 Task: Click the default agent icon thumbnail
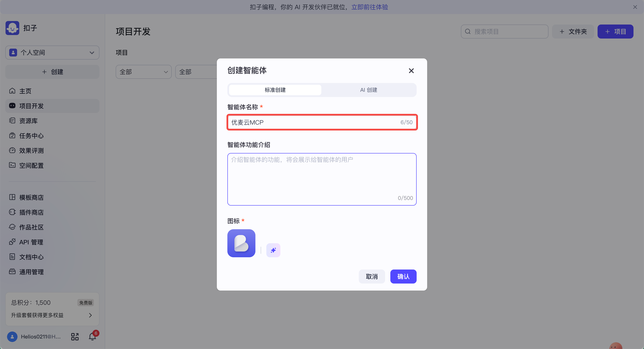pyautogui.click(x=241, y=243)
